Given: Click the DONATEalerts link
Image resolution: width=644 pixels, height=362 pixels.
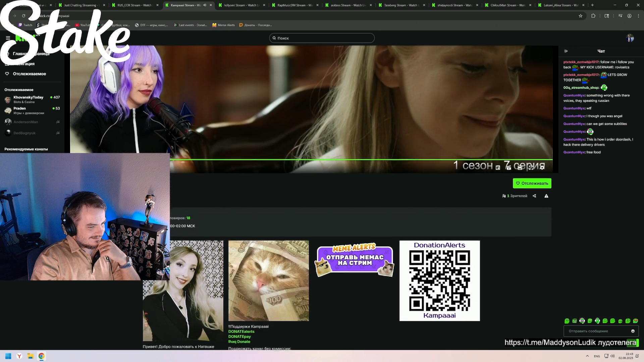Looking at the screenshot, I should coord(241,331).
